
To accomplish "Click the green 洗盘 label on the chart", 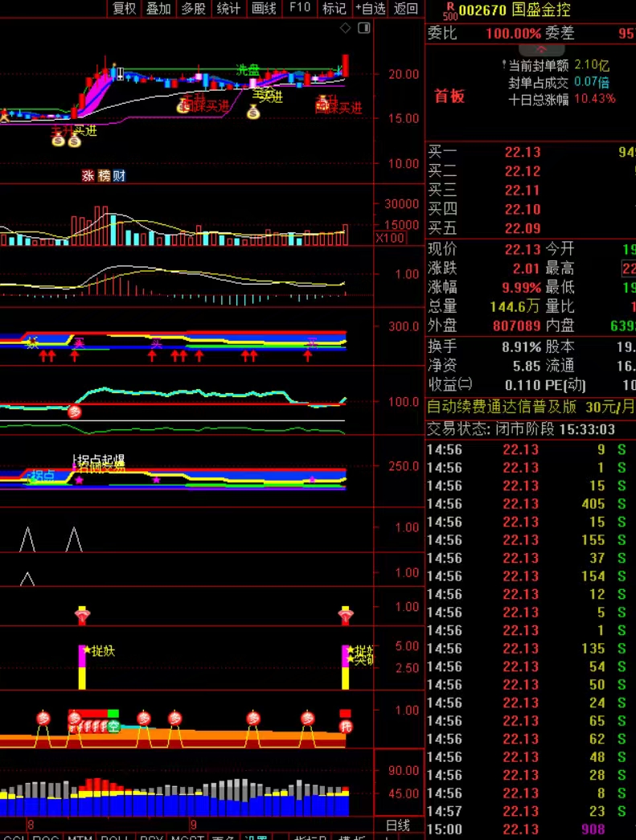I will pos(248,70).
